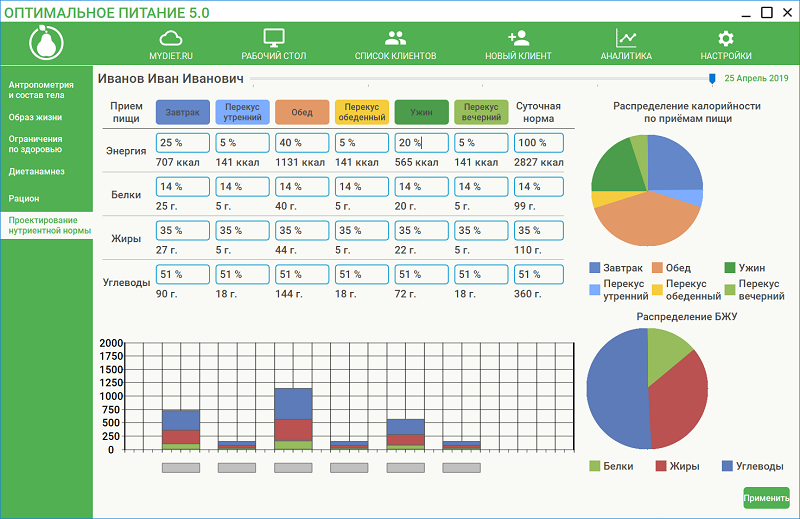The width and height of the screenshot is (800, 519).
Task: Click the date slider handle
Action: (712, 78)
